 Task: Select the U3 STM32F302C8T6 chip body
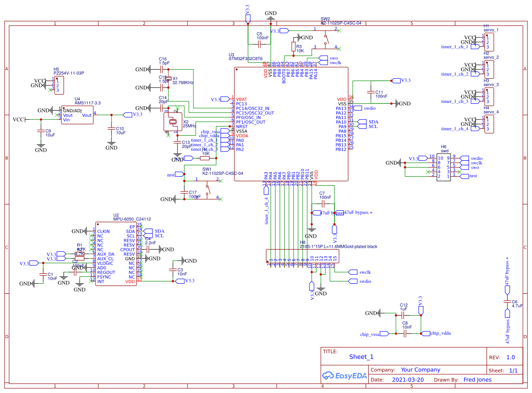point(291,124)
